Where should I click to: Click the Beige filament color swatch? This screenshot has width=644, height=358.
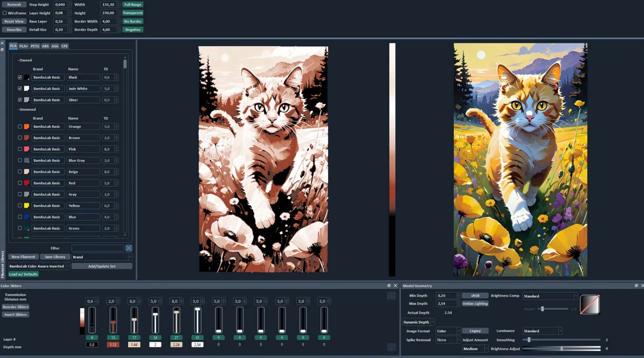(x=27, y=172)
